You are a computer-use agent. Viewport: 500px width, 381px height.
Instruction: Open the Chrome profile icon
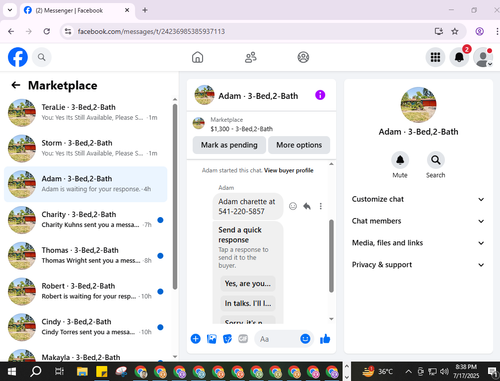(x=479, y=31)
